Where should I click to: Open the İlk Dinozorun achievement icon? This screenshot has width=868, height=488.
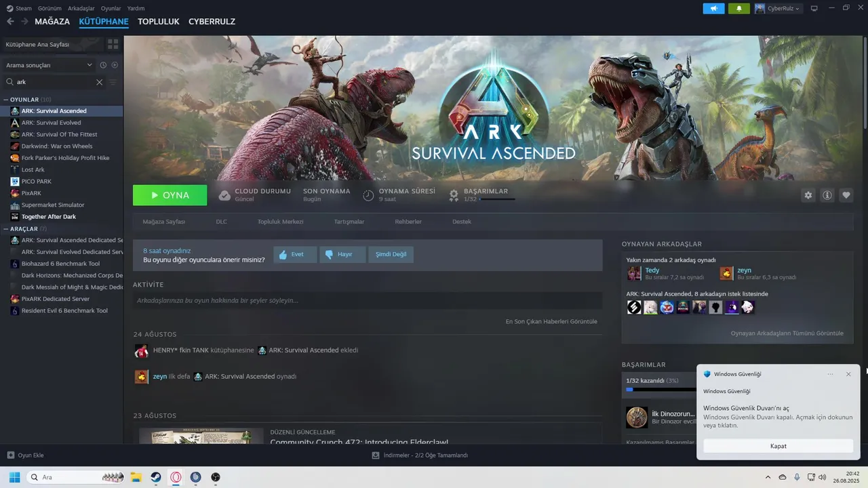point(636,417)
